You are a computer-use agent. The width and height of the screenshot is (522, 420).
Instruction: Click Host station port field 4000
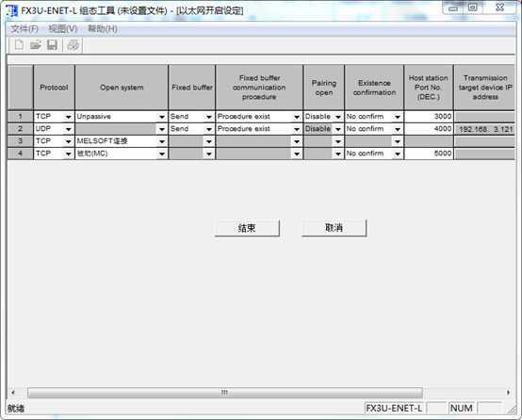[429, 129]
